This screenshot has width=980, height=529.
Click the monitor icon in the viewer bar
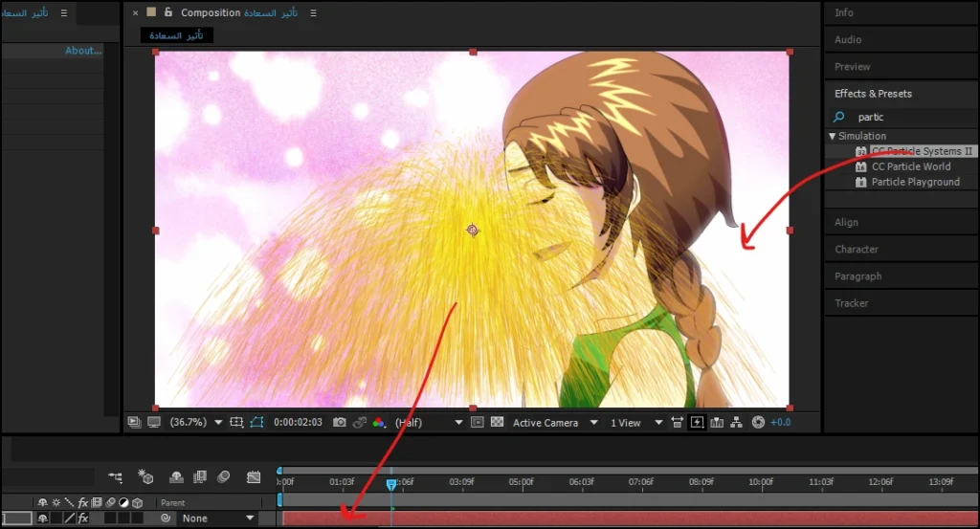[154, 422]
